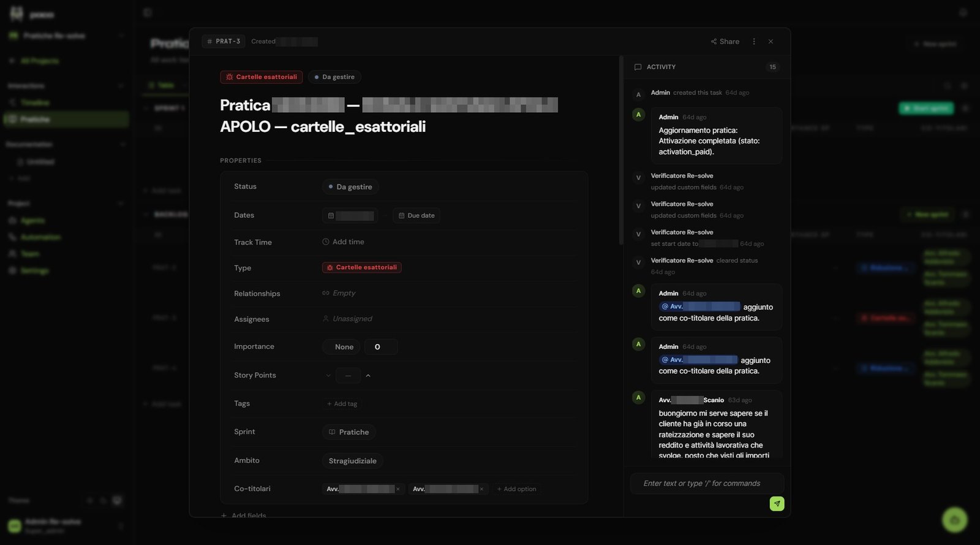Viewport: 980px width, 545px height.
Task: Open the Ambito Stragiudiziale selector
Action: coord(353,461)
